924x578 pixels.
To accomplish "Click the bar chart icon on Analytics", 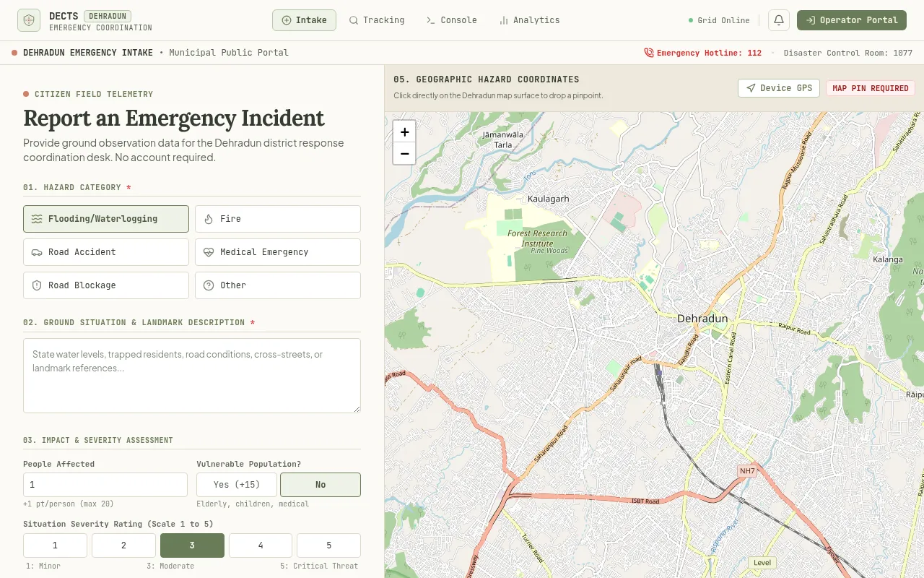I will click(504, 20).
